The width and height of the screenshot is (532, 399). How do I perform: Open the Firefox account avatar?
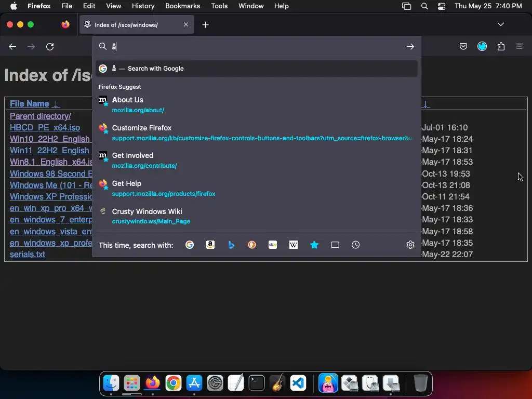click(482, 46)
